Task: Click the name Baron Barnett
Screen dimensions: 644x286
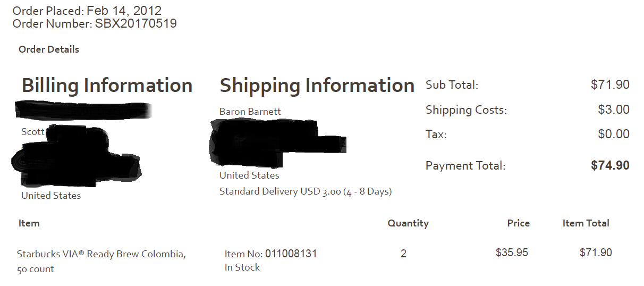Action: (x=250, y=112)
